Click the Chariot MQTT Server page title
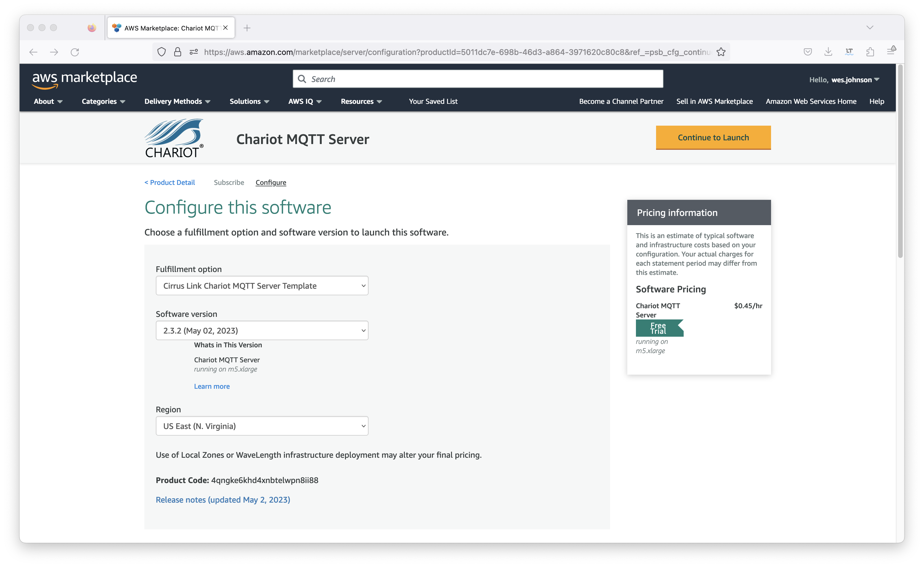 point(303,139)
